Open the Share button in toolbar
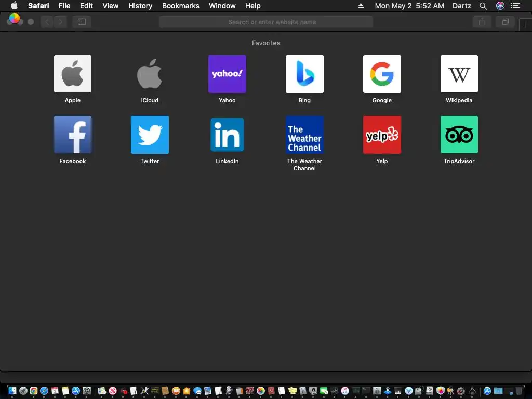This screenshot has width=532, height=399. (482, 22)
